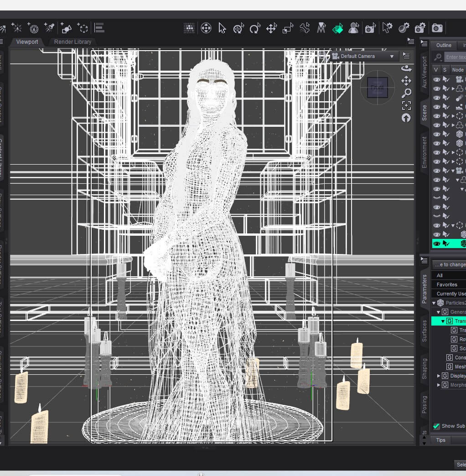
Task: Create a new null object
Action: point(82,28)
